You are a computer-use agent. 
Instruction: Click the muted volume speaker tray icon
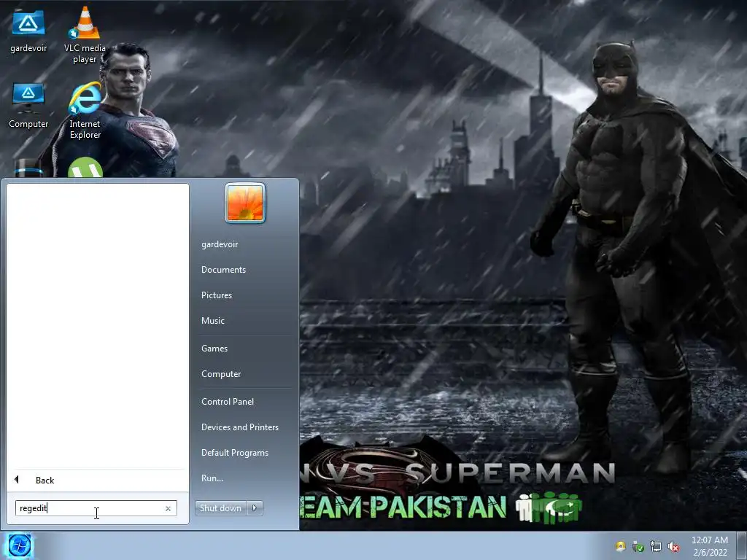[673, 547]
